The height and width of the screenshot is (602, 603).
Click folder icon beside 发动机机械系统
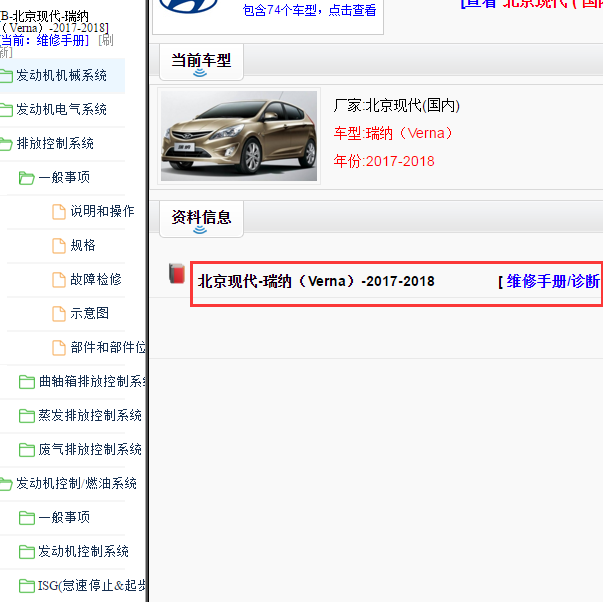[6, 76]
